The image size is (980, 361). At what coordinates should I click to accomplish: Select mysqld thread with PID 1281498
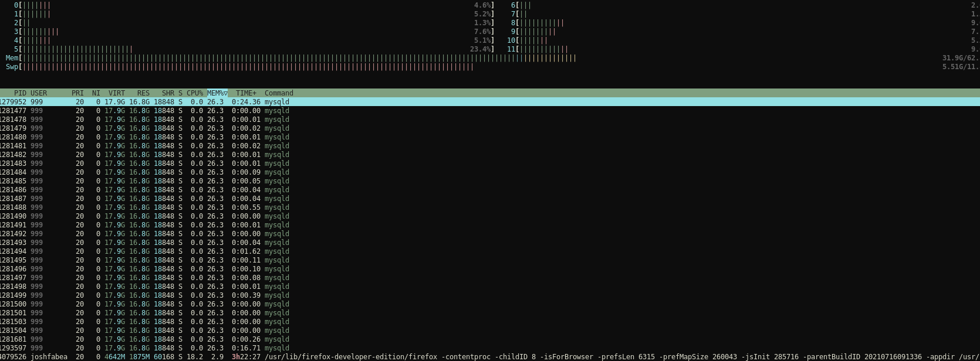click(490, 287)
